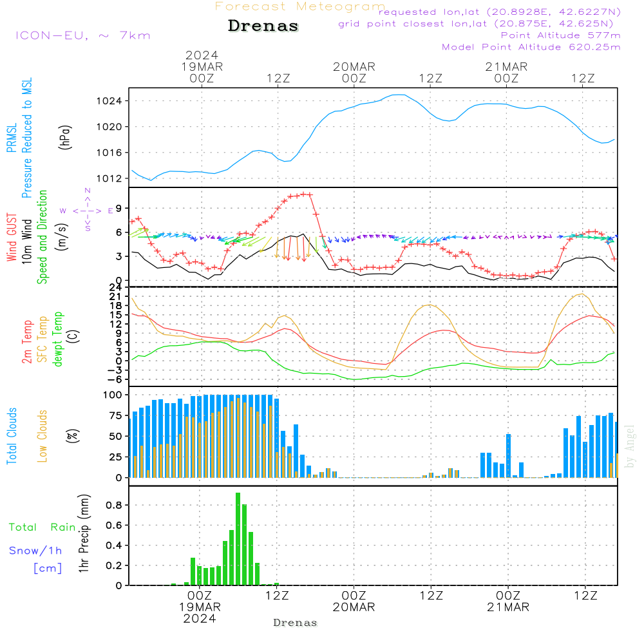Click the Point Altitude 577m text
Screen dimensions: 644x644
pos(560,35)
